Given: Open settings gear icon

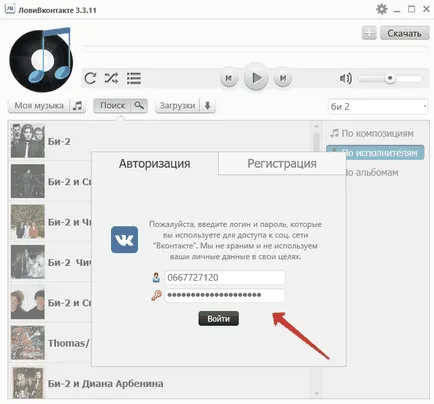Looking at the screenshot, I should 382,9.
